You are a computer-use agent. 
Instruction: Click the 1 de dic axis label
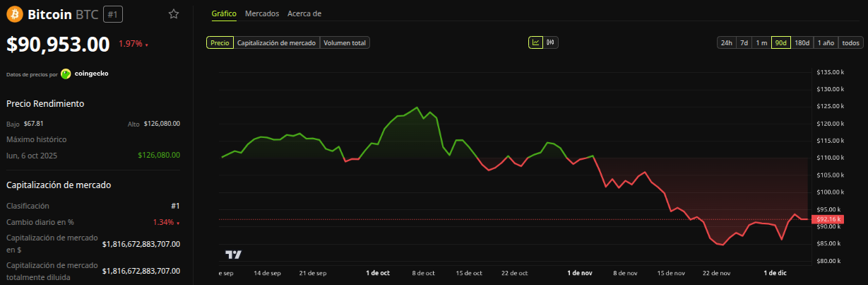(x=775, y=272)
